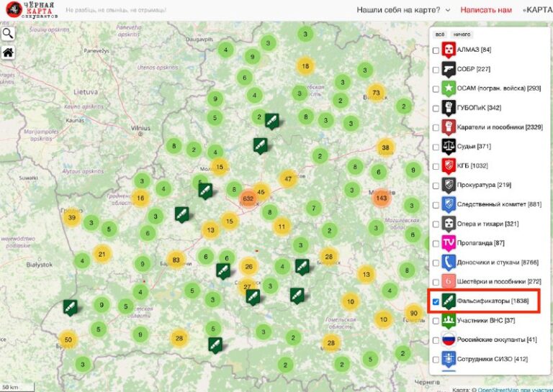The width and height of the screenshot is (553, 392).
Task: Enable the Шестёрки и пособники [272] checkbox
Action: pos(436,283)
